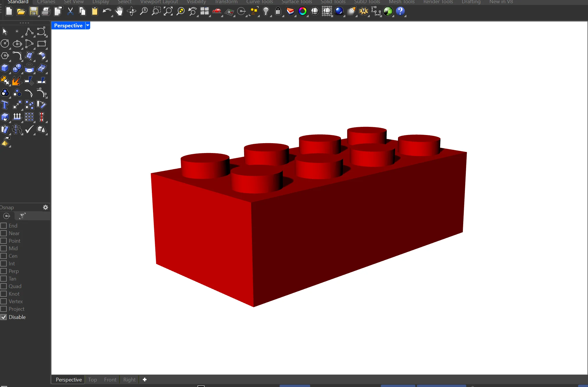Open the Osnap filter funnel menu
Image resolution: width=588 pixels, height=387 pixels.
(x=22, y=216)
